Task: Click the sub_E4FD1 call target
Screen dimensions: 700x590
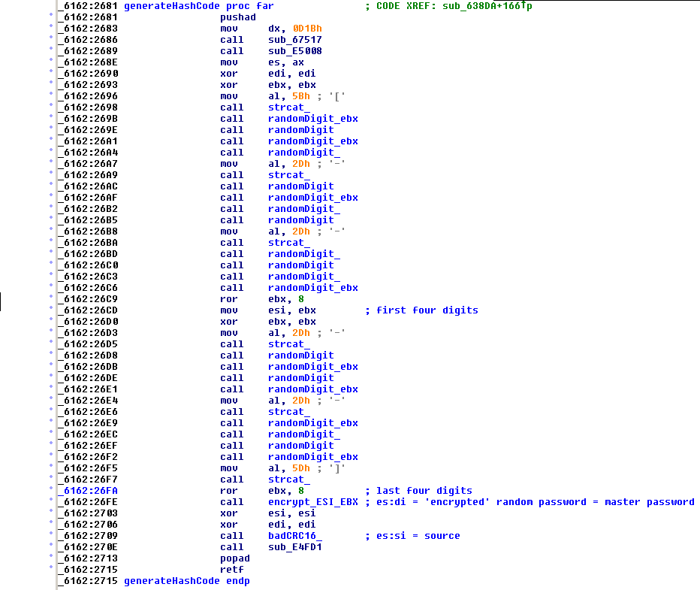Action: [x=294, y=547]
